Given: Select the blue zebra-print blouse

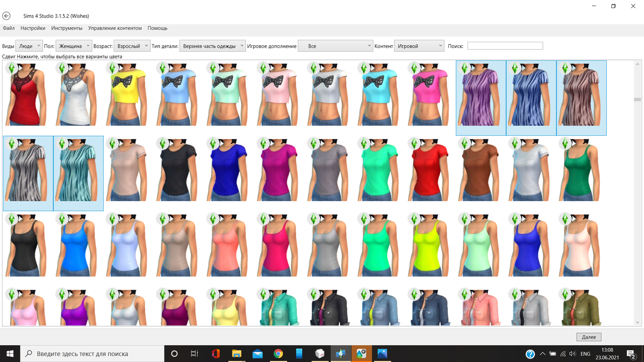Looking at the screenshot, I should tap(531, 98).
